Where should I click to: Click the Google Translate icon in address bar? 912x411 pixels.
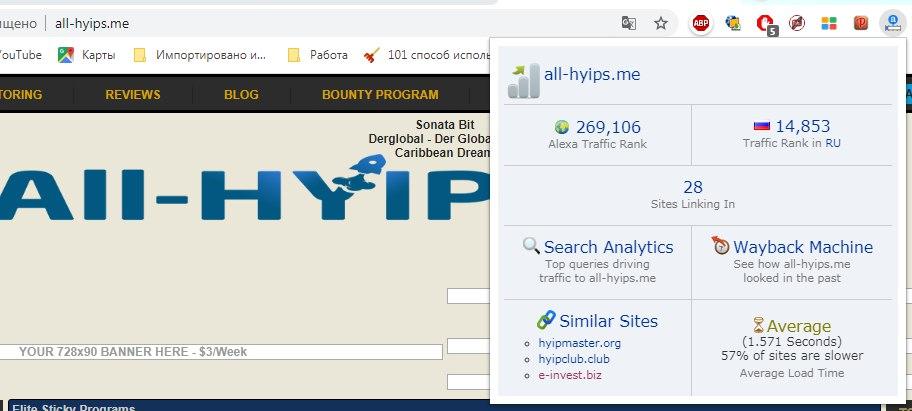628,23
